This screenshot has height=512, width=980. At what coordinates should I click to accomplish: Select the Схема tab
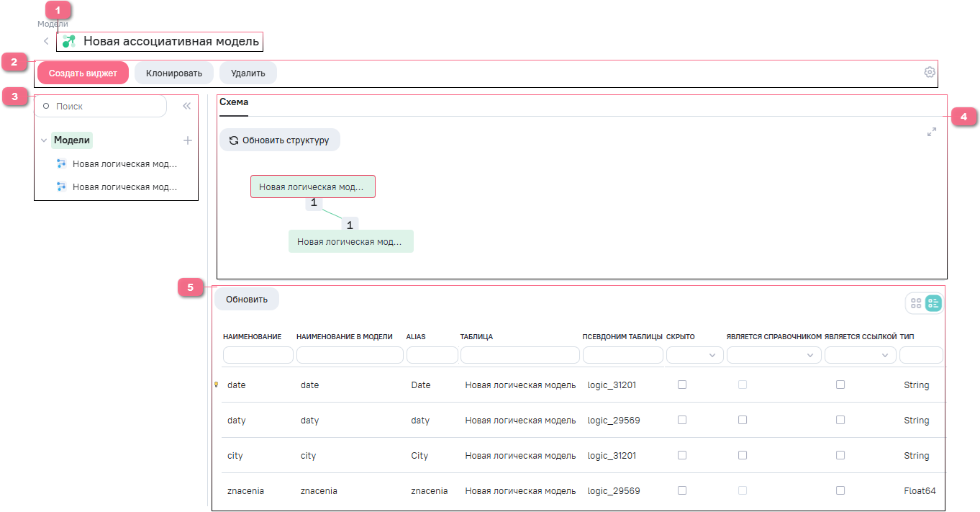[x=234, y=103]
